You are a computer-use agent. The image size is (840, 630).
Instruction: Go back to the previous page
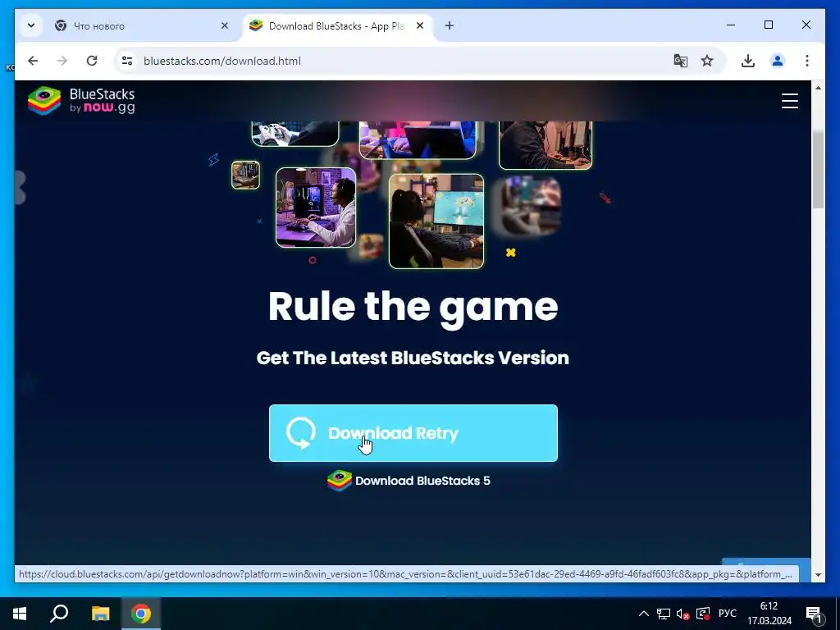click(x=33, y=61)
